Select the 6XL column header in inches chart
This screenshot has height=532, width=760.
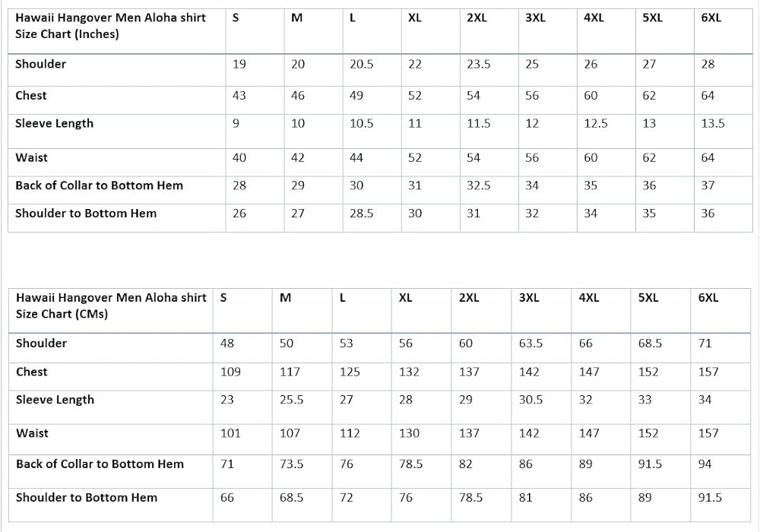[x=711, y=17]
